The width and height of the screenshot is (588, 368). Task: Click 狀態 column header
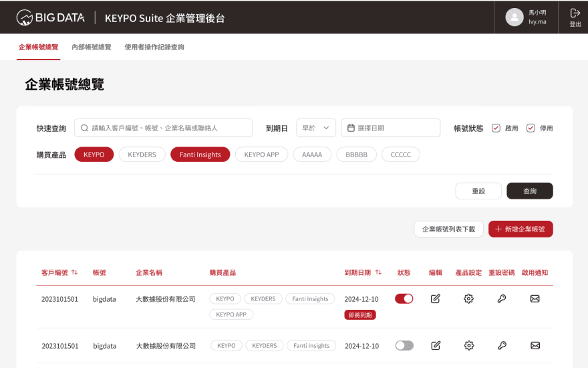[x=404, y=272]
